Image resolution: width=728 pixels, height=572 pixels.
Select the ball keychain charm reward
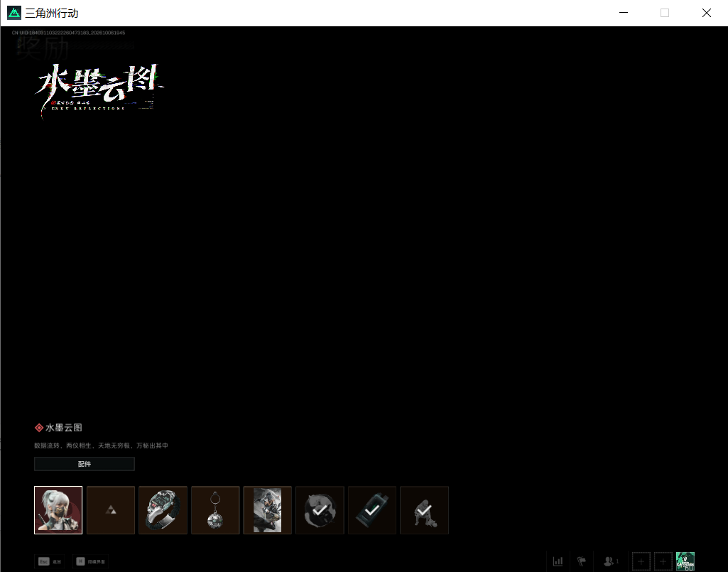coord(215,510)
